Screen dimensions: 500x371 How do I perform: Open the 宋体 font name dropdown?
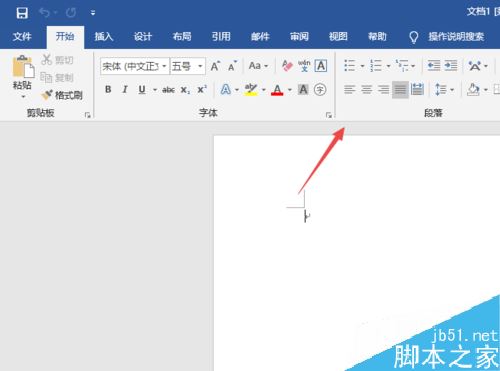[164, 66]
